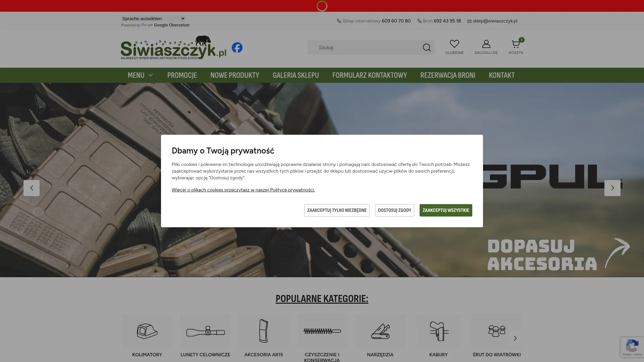Open the Galeria sklepu menu item
This screenshot has width=644, height=362.
(296, 75)
